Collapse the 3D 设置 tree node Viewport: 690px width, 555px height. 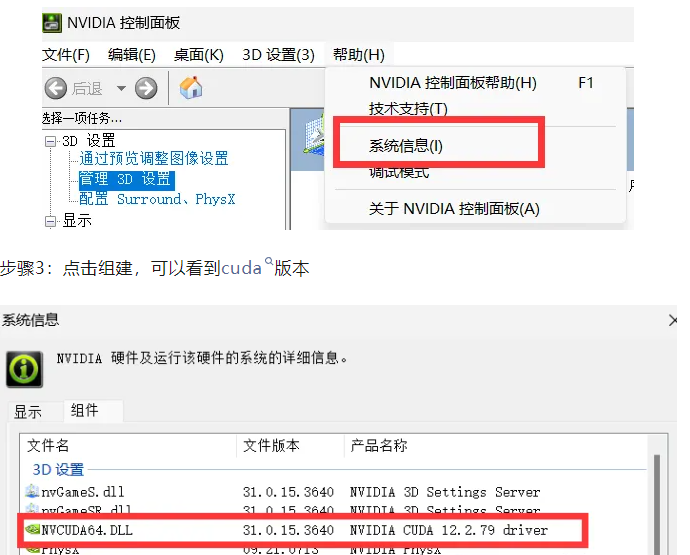tap(51, 141)
